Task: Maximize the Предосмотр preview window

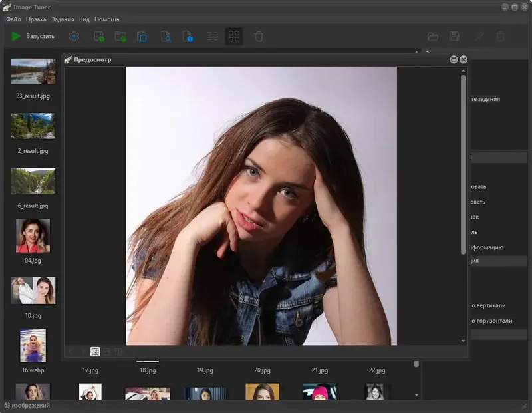Action: pos(454,59)
